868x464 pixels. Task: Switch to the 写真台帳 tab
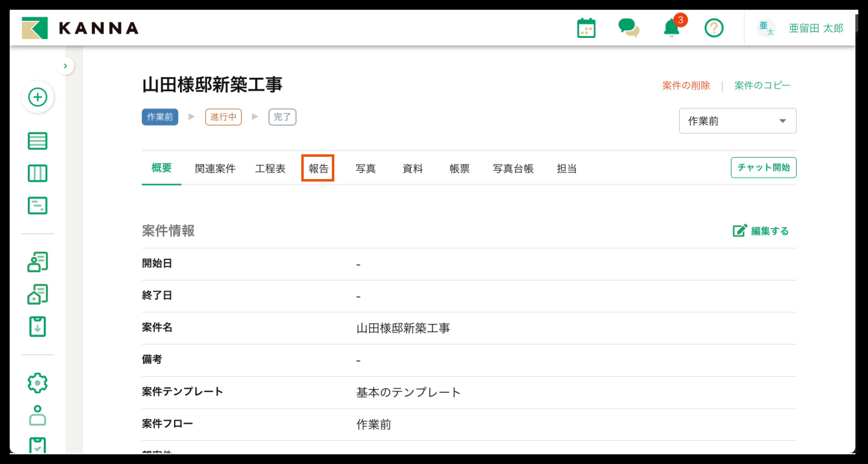pyautogui.click(x=513, y=168)
